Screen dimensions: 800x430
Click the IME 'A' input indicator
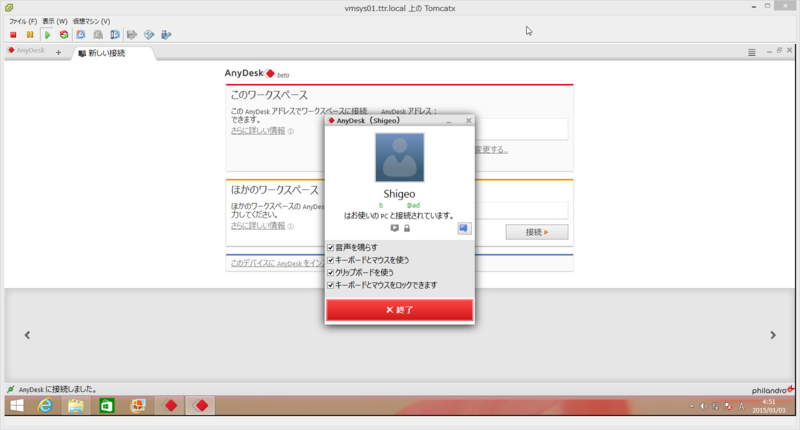coord(741,407)
